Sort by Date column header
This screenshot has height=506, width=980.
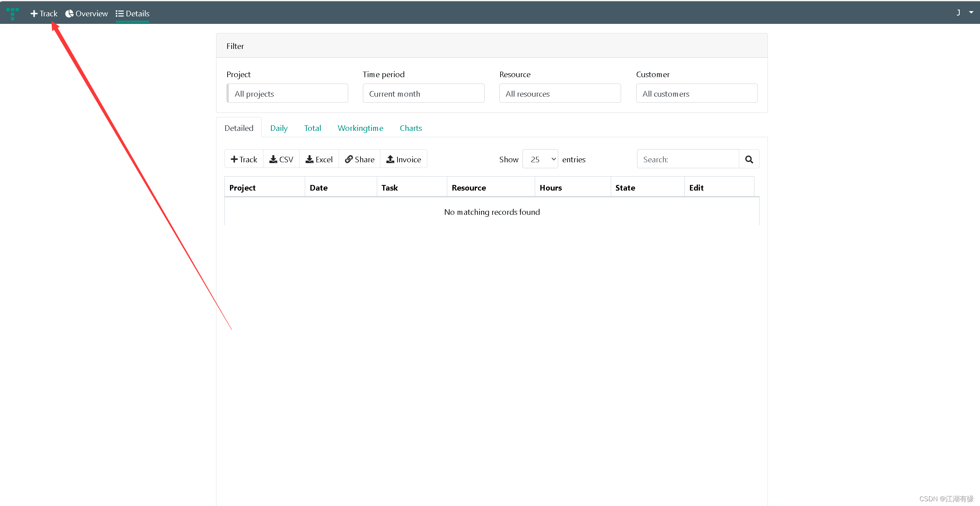341,187
